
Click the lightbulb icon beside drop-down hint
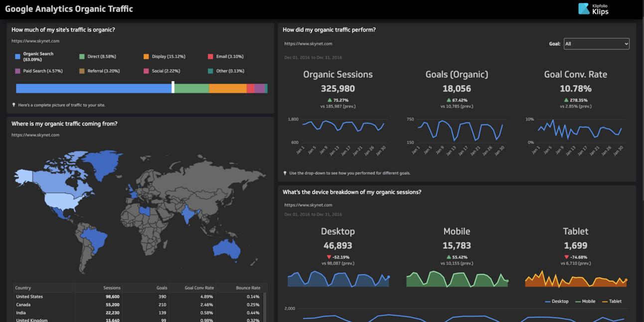(285, 173)
